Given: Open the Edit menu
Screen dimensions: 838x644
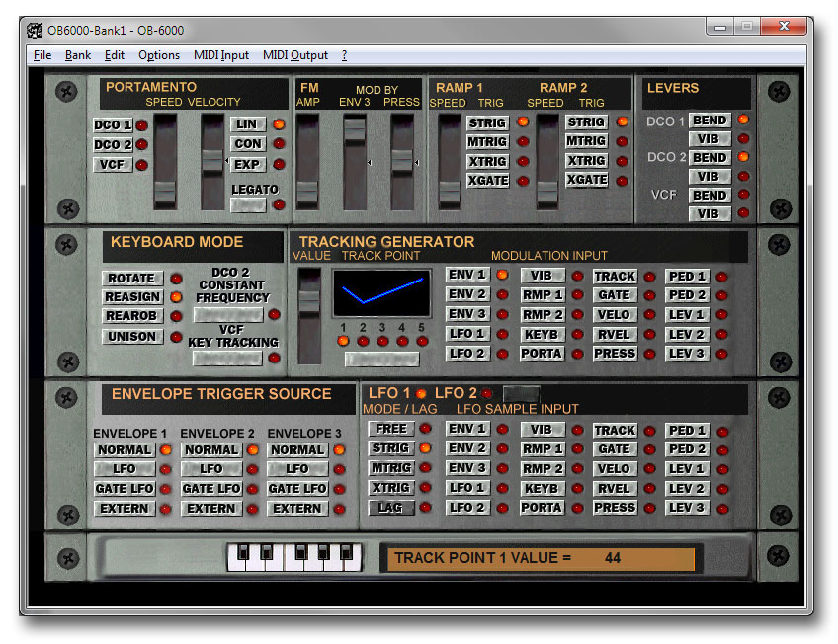Looking at the screenshot, I should pyautogui.click(x=114, y=55).
